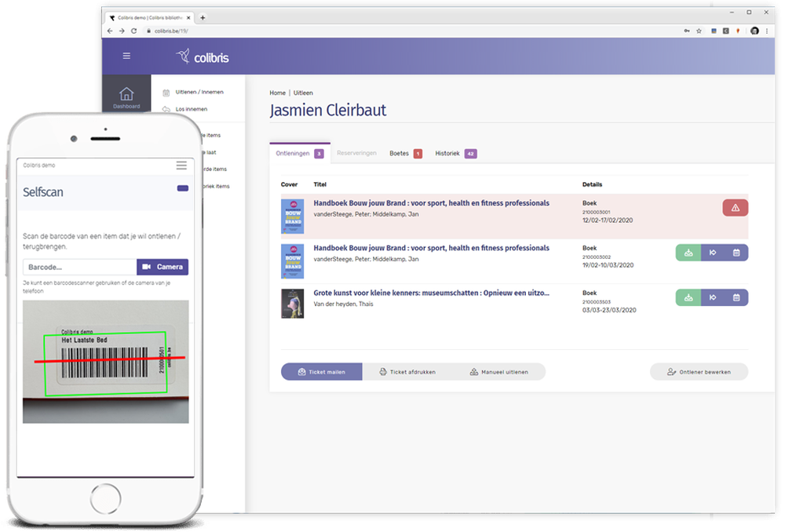
Task: Click the Uitleen breadcrumb link
Action: tap(303, 93)
